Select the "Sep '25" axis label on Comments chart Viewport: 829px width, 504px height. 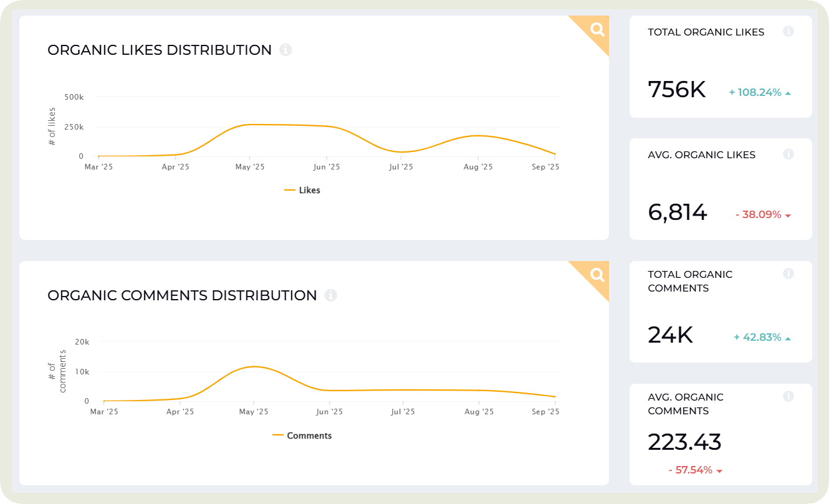pos(545,411)
